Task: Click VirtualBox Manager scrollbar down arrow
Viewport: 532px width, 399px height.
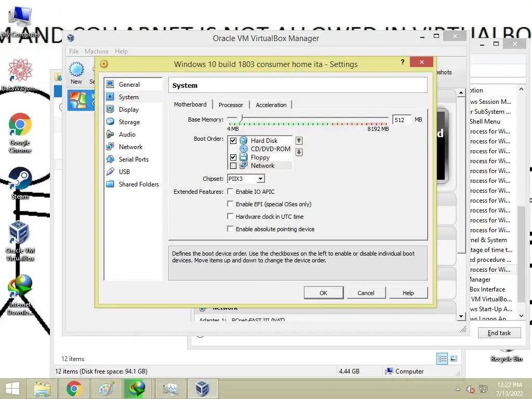Action: [461, 316]
